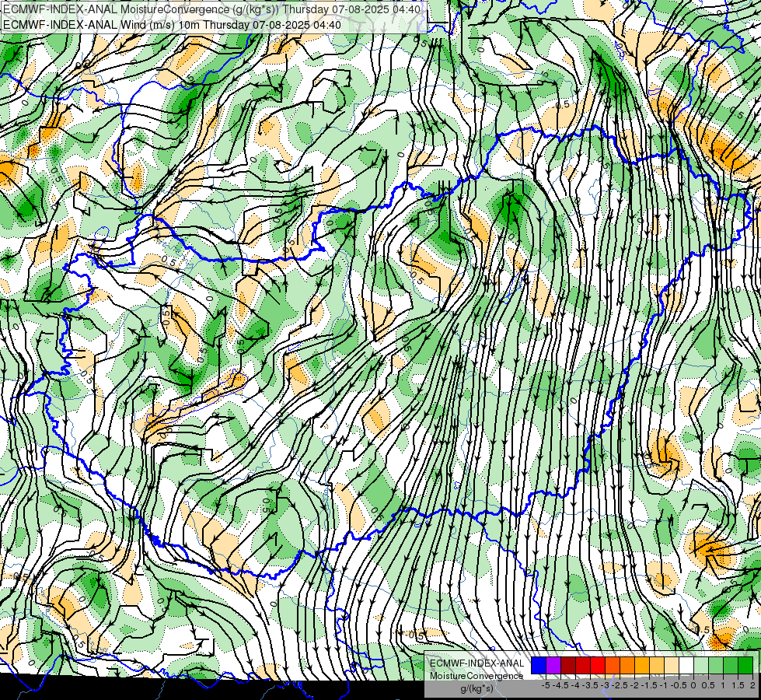
Task: Click the legend tick label -4.5
Action: click(560, 685)
